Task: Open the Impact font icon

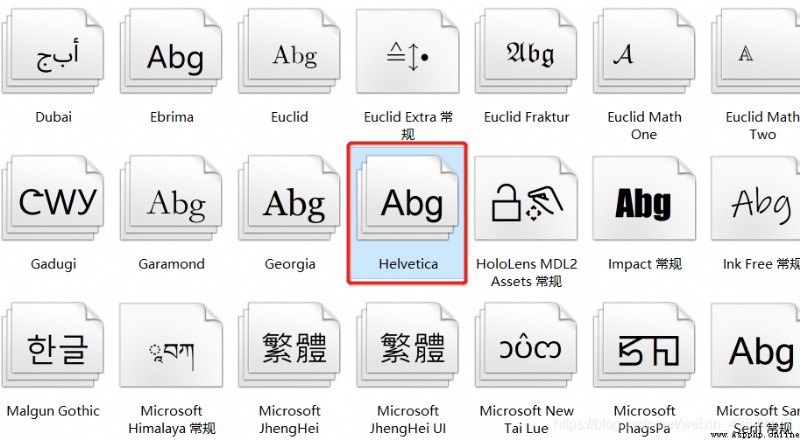Action: (644, 199)
